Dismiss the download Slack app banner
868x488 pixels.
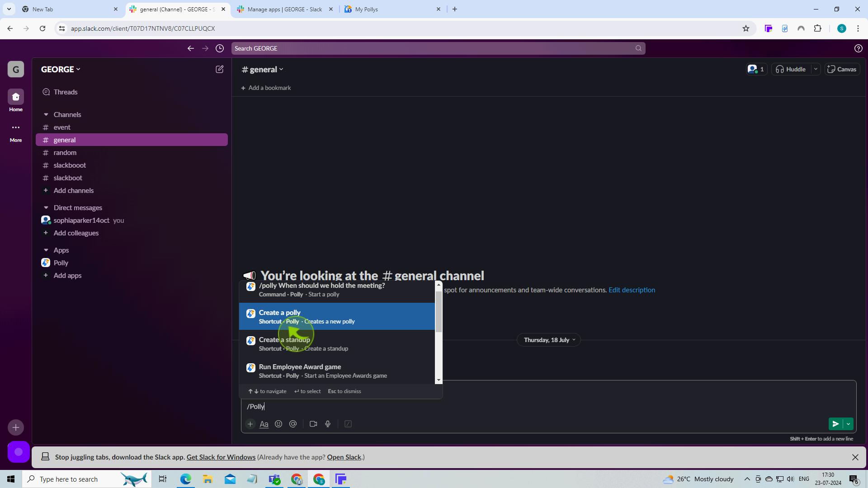pyautogui.click(x=855, y=457)
